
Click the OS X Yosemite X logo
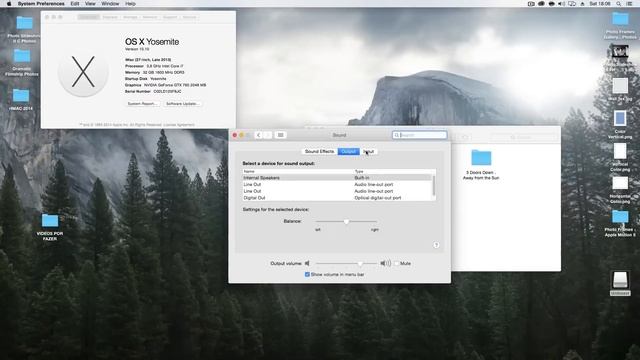tap(83, 72)
